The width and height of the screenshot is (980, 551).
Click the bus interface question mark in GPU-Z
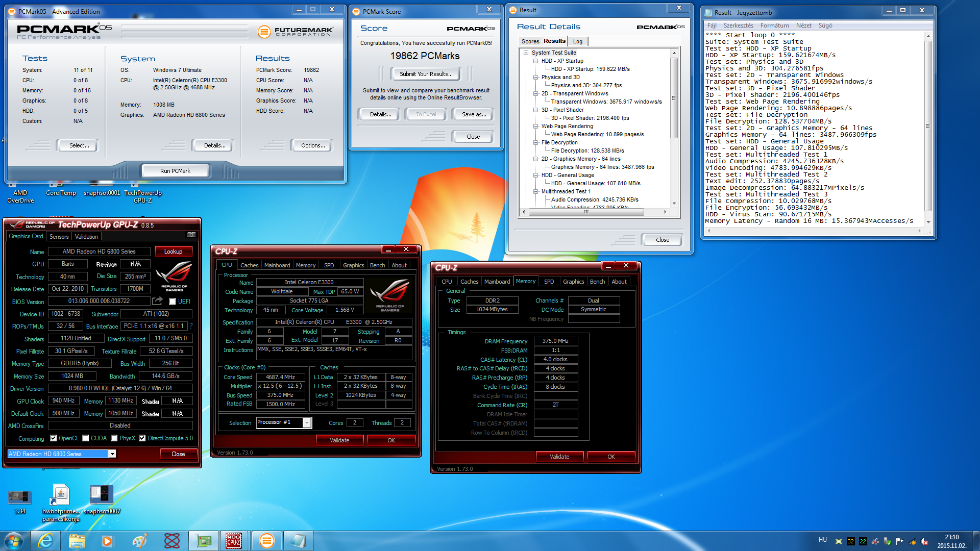tap(191, 326)
